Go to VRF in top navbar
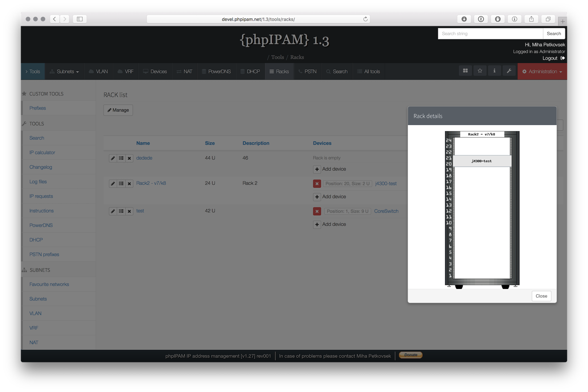 126,72
